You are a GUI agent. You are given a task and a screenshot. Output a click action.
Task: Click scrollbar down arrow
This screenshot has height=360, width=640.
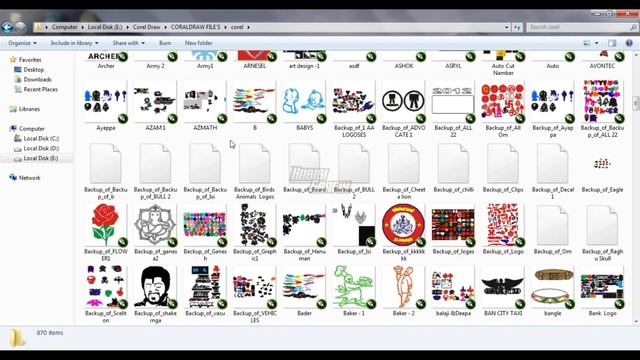coord(636,321)
